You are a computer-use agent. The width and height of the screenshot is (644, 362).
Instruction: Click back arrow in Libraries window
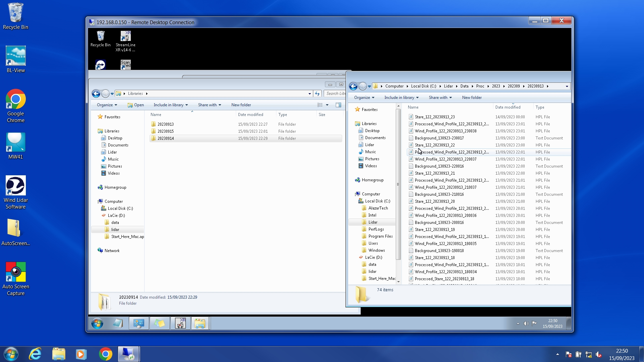click(x=96, y=94)
